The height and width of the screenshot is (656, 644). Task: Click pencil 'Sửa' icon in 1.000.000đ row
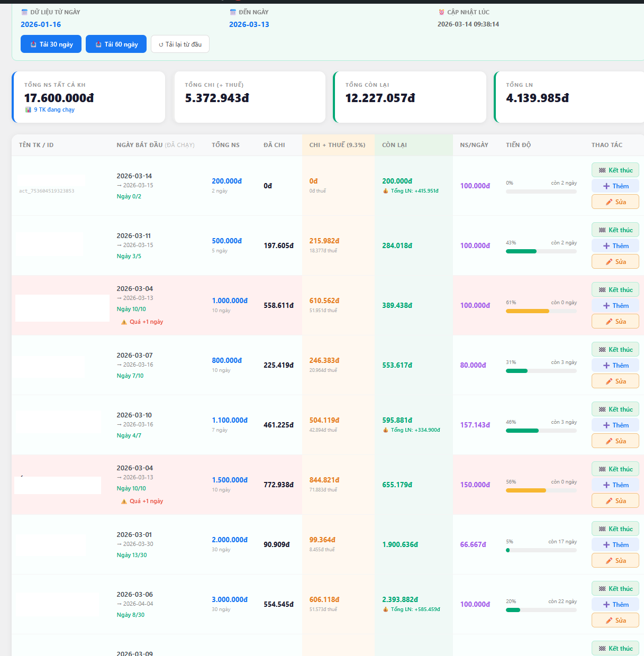(609, 322)
